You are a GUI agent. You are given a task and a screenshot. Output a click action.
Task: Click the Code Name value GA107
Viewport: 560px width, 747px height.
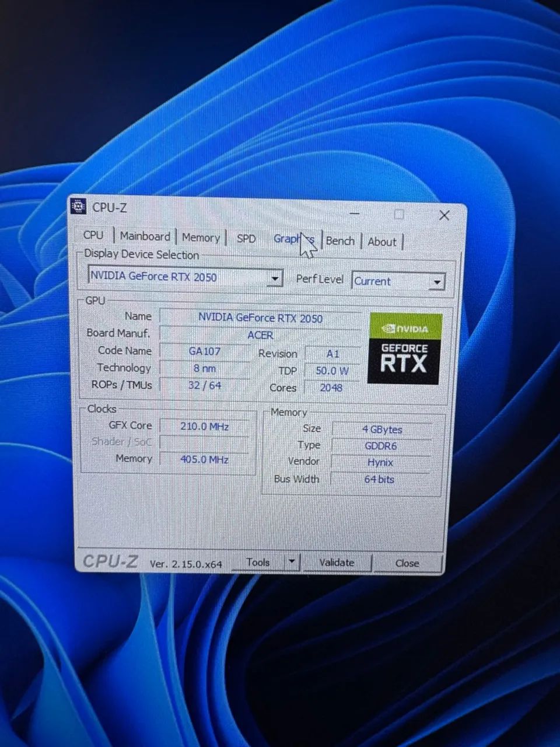pos(205,351)
